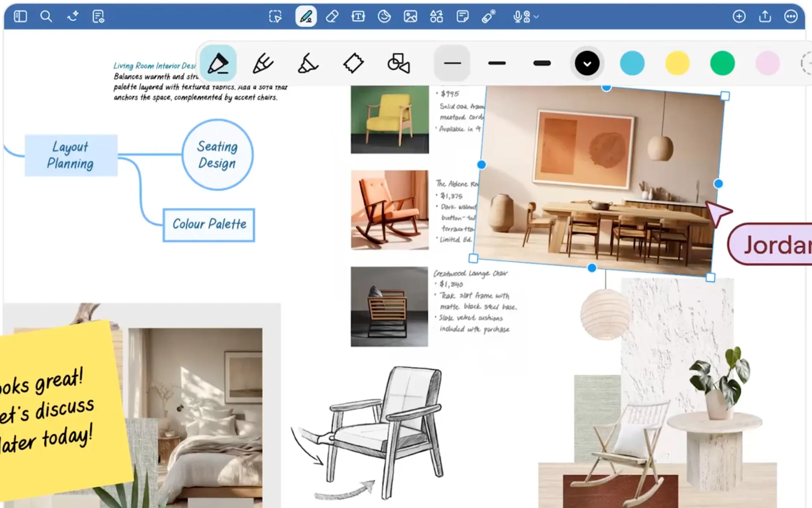Screen dimensions: 812x508
Task: Select the lasso selection tool
Action: 275,17
